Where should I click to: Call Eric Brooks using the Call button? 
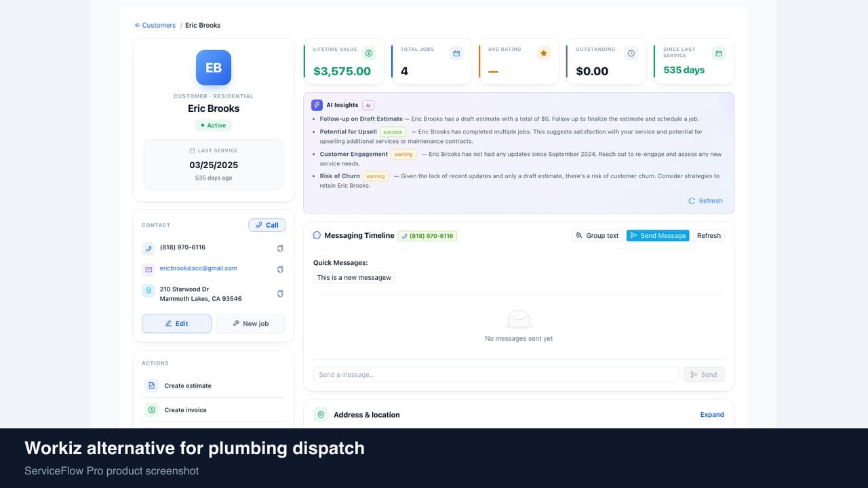click(x=267, y=225)
